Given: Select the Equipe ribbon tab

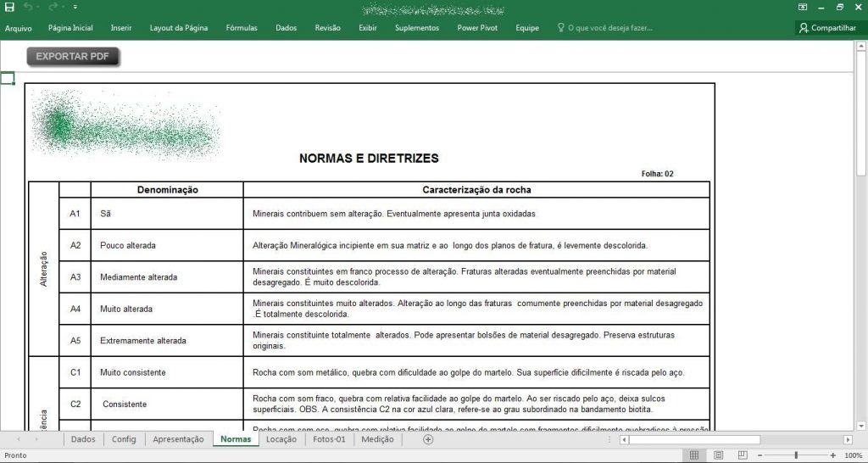Looking at the screenshot, I should pyautogui.click(x=527, y=28).
